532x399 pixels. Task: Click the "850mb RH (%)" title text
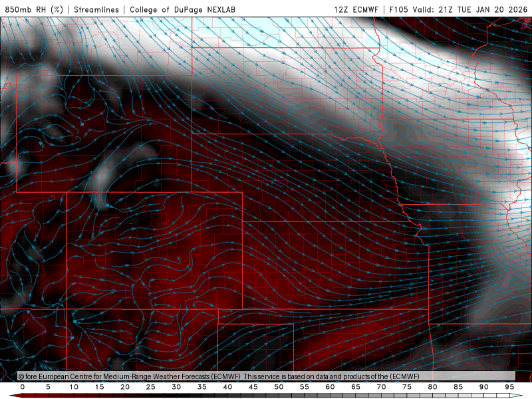(34, 9)
